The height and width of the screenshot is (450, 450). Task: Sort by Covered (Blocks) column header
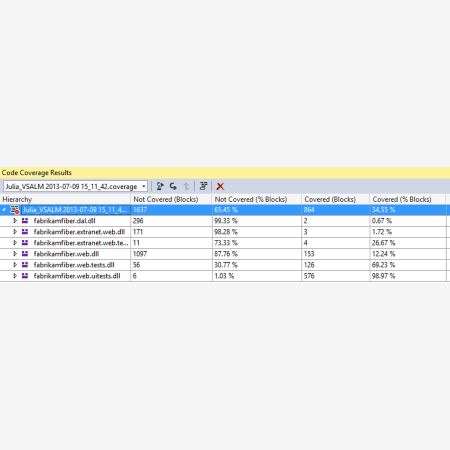336,199
